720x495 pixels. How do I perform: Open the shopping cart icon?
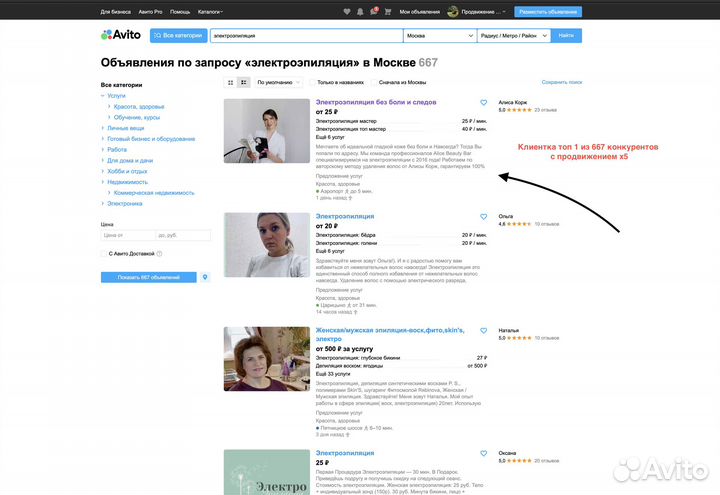tap(388, 11)
